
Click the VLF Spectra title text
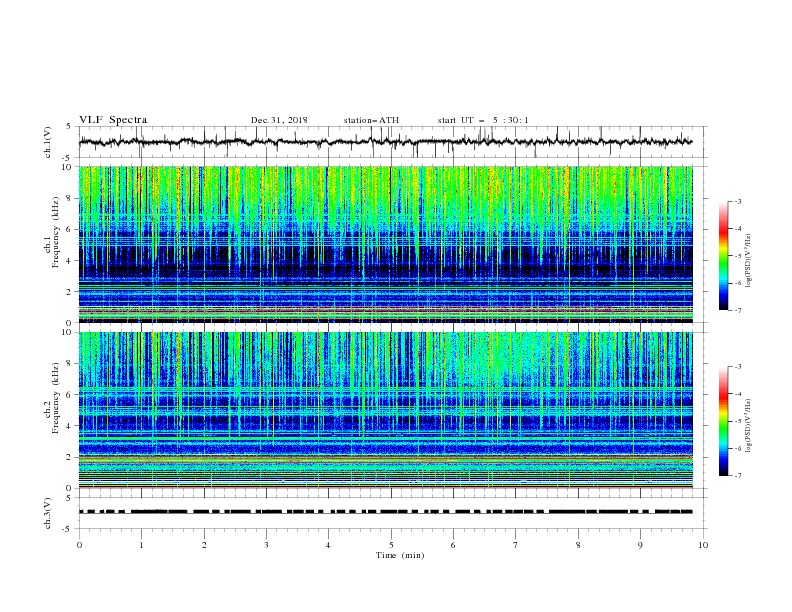pyautogui.click(x=113, y=120)
